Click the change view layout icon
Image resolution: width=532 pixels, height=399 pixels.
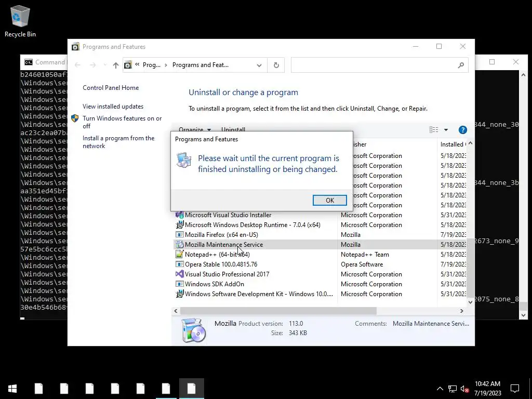[x=433, y=129]
